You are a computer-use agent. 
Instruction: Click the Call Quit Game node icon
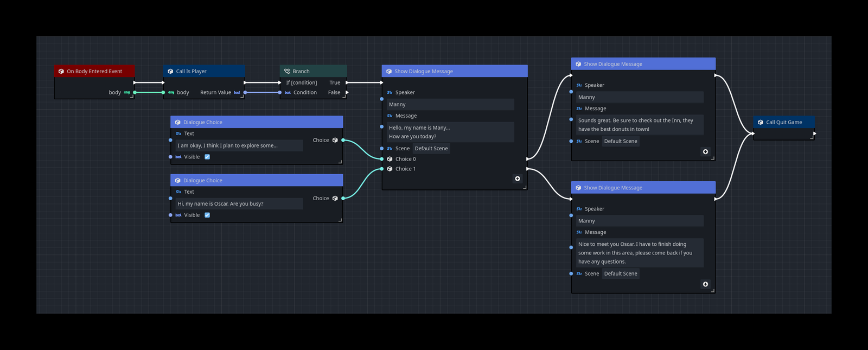click(x=761, y=123)
